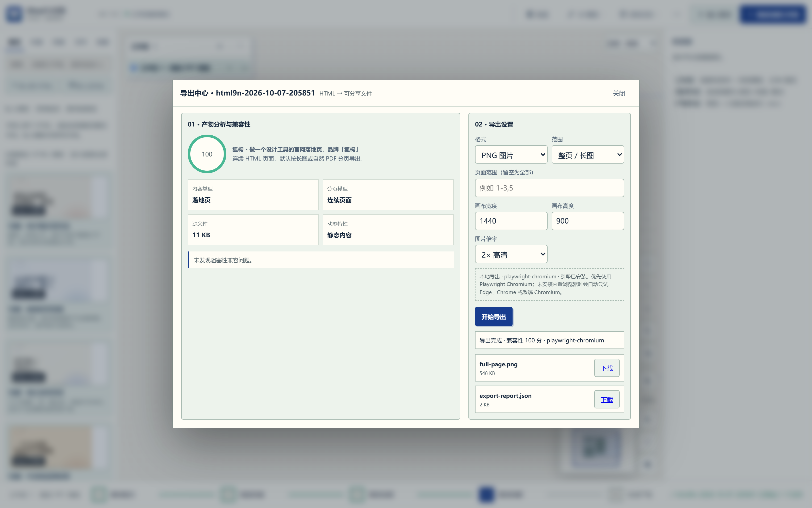
Task: Click the 开始导出 button
Action: (x=494, y=316)
